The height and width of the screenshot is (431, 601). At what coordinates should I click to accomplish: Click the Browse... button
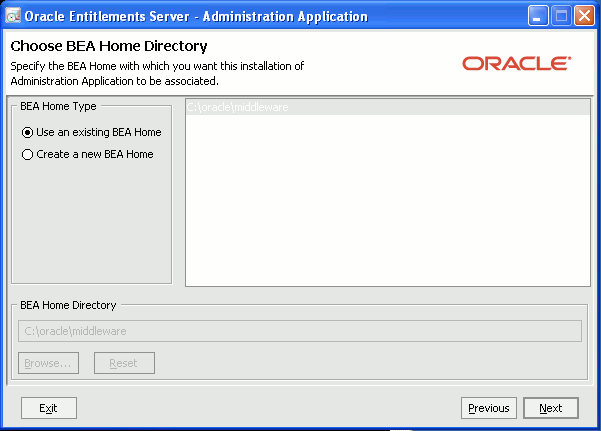[x=48, y=363]
